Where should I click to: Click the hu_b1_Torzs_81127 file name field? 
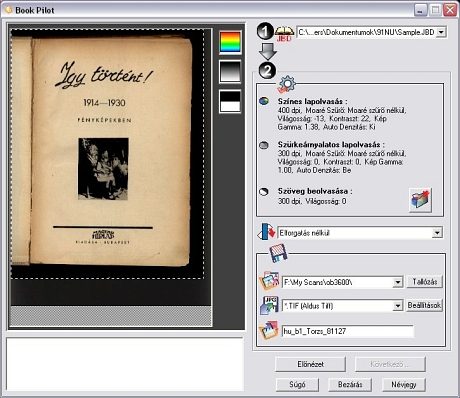[348, 331]
